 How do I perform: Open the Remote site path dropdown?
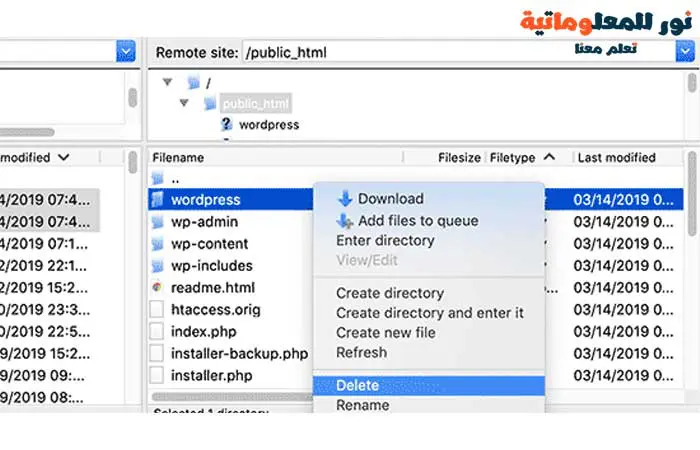coord(685,52)
